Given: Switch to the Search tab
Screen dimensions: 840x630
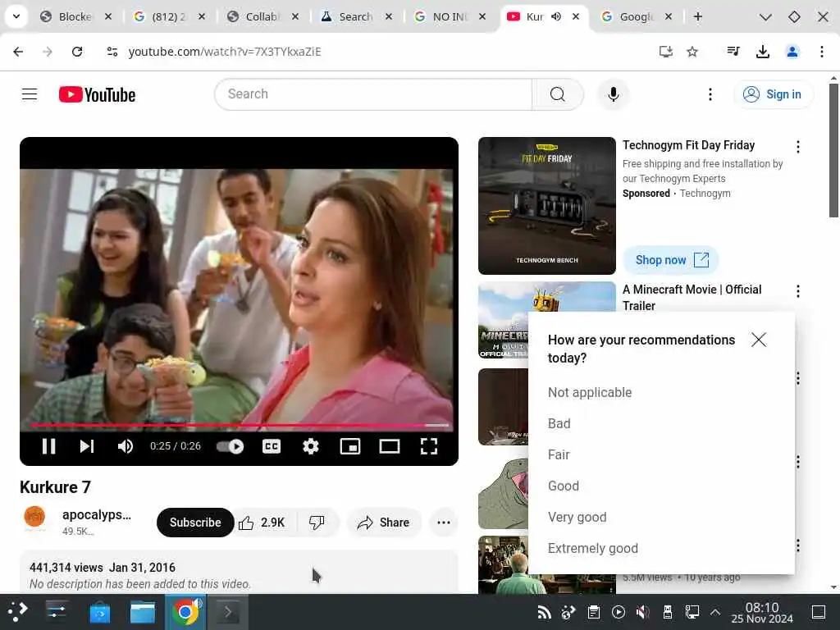Looking at the screenshot, I should [356, 17].
